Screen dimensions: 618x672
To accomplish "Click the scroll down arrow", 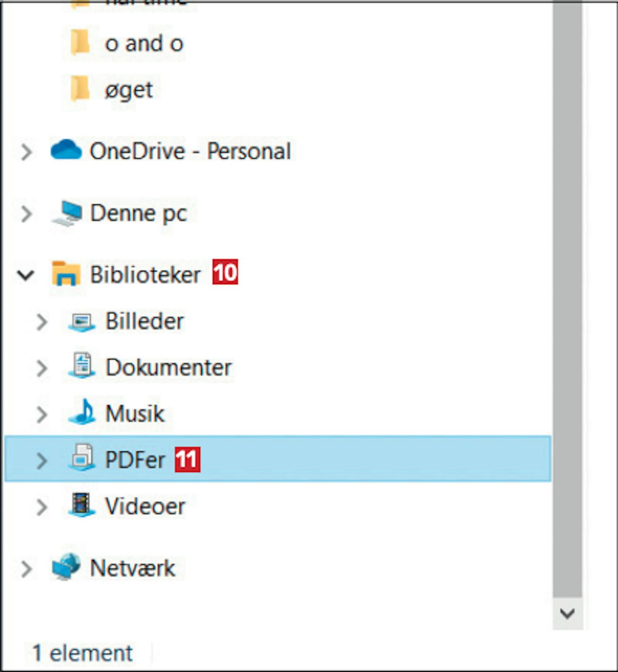I will (x=567, y=613).
